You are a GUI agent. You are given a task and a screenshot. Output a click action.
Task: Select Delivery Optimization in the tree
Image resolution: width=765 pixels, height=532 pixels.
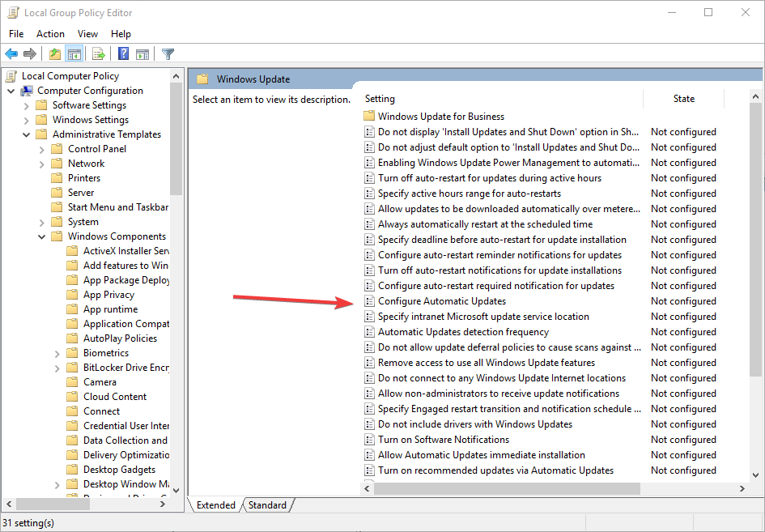tap(126, 455)
